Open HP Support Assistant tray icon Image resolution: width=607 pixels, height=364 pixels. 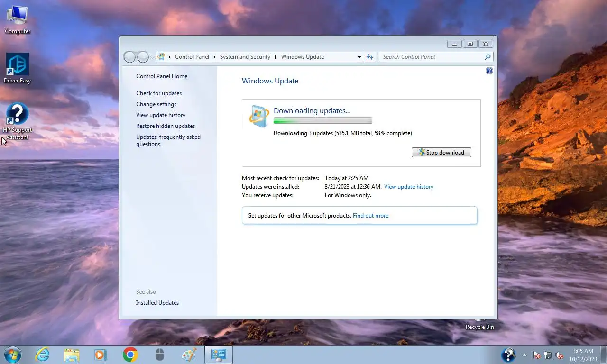pyautogui.click(x=508, y=355)
